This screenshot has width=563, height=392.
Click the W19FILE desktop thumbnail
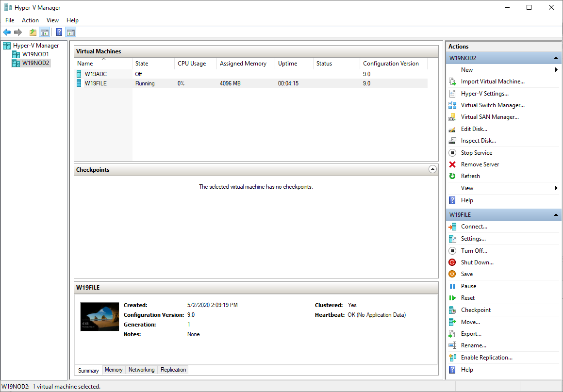coord(99,316)
